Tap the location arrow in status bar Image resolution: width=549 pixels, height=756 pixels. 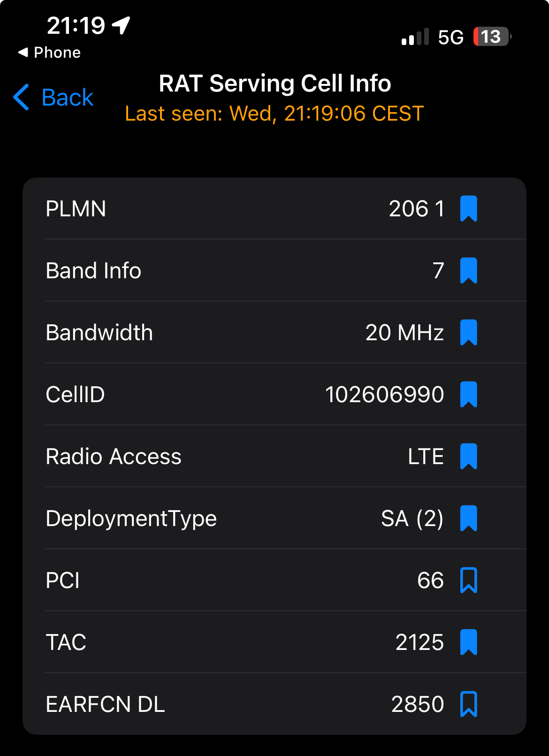pyautogui.click(x=121, y=25)
